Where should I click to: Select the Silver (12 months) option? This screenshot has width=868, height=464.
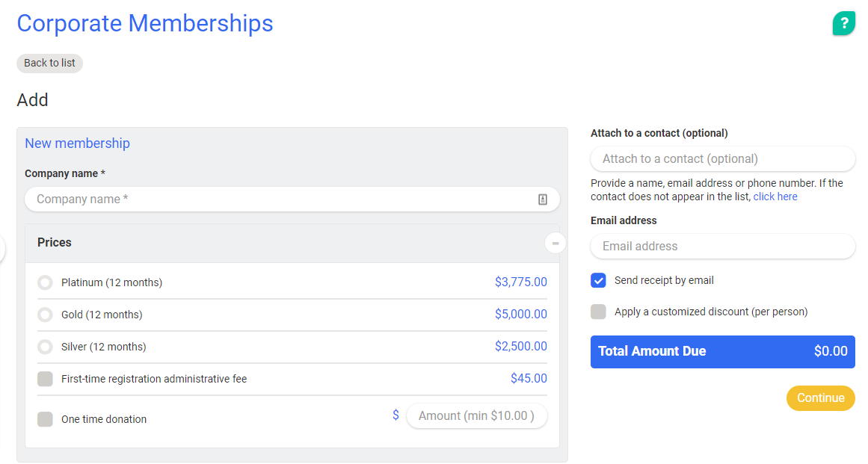pos(46,347)
